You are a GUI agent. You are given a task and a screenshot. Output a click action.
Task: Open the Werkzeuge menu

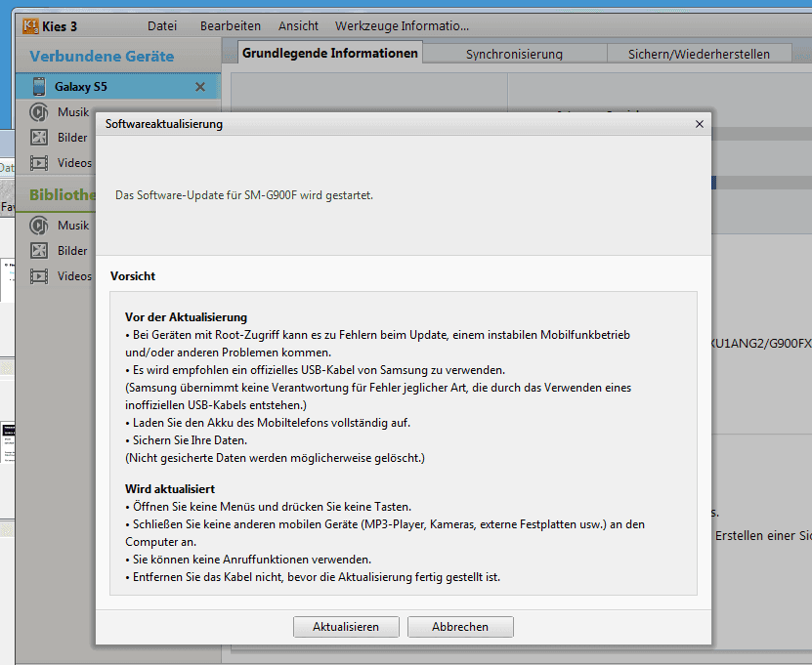coord(367,25)
